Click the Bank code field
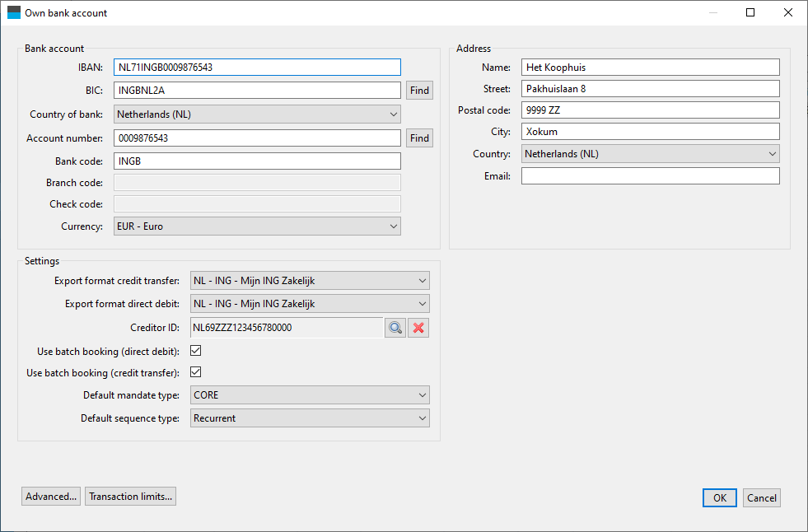Viewport: 808px width, 532px height. point(257,161)
